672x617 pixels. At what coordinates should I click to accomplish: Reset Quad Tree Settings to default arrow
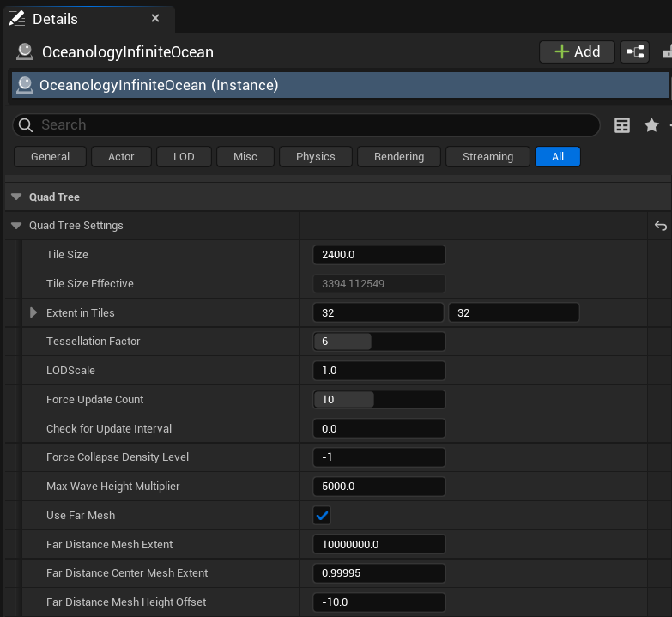(661, 226)
